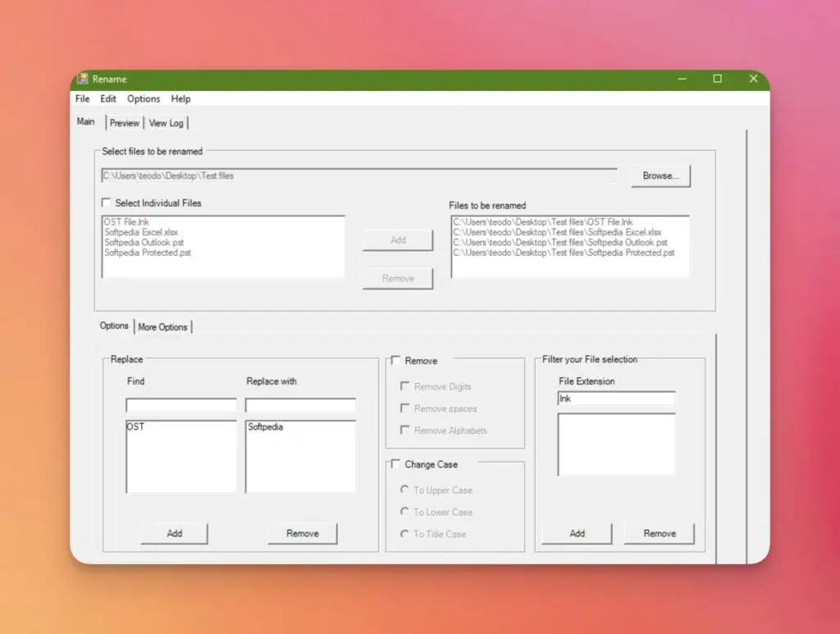
Task: Open the Edit menu
Action: coord(108,98)
